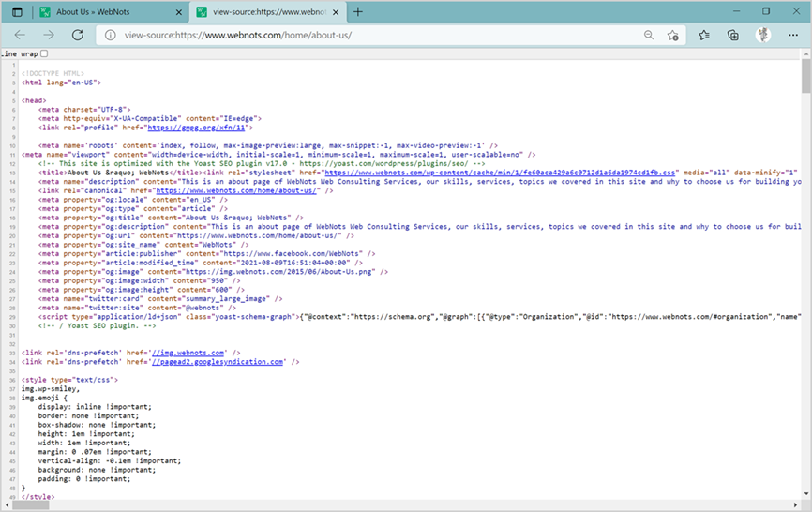Open a new tab with plus button
This screenshot has height=512, width=812.
click(x=358, y=12)
